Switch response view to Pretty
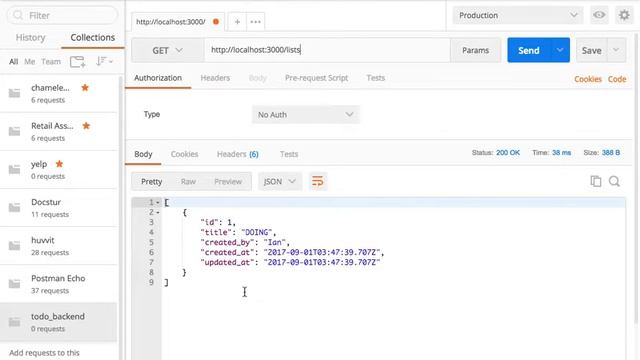Viewport: 640px width, 360px height. pyautogui.click(x=151, y=182)
